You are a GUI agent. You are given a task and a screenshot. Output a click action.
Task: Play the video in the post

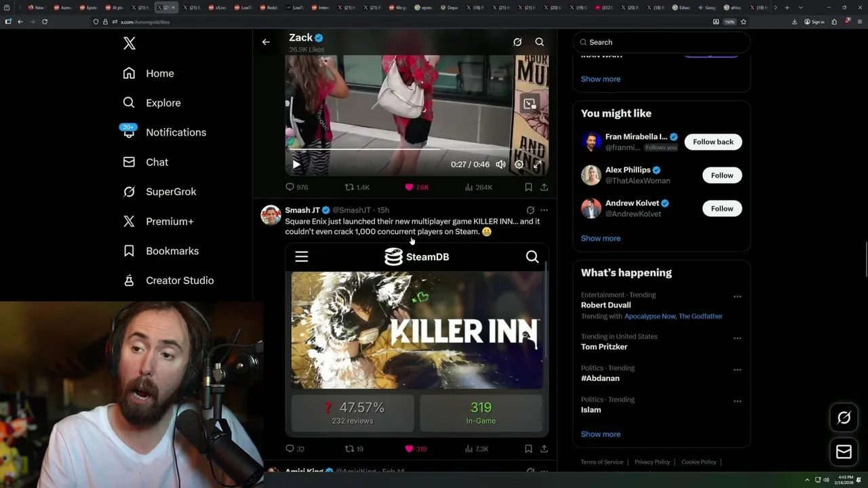point(296,164)
